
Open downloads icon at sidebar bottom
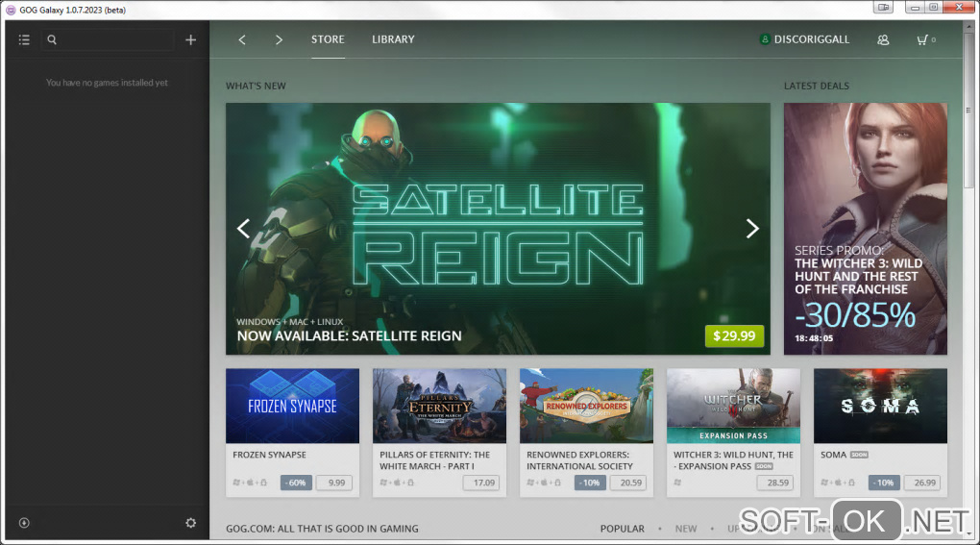point(24,523)
